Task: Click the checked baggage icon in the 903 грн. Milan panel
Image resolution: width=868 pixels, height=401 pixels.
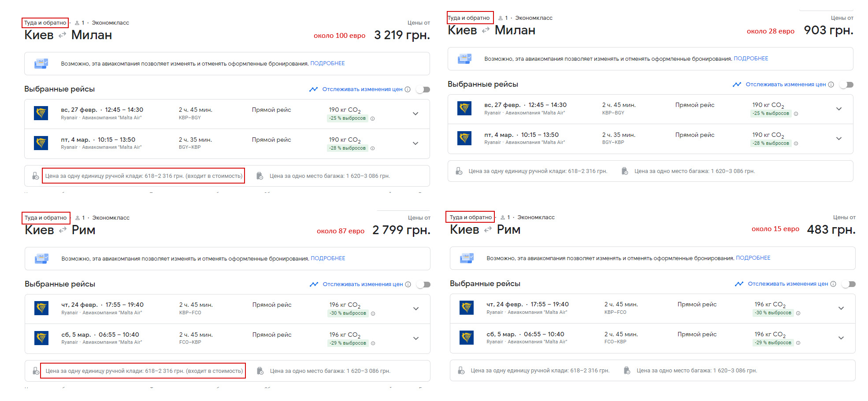Action: 625,171
